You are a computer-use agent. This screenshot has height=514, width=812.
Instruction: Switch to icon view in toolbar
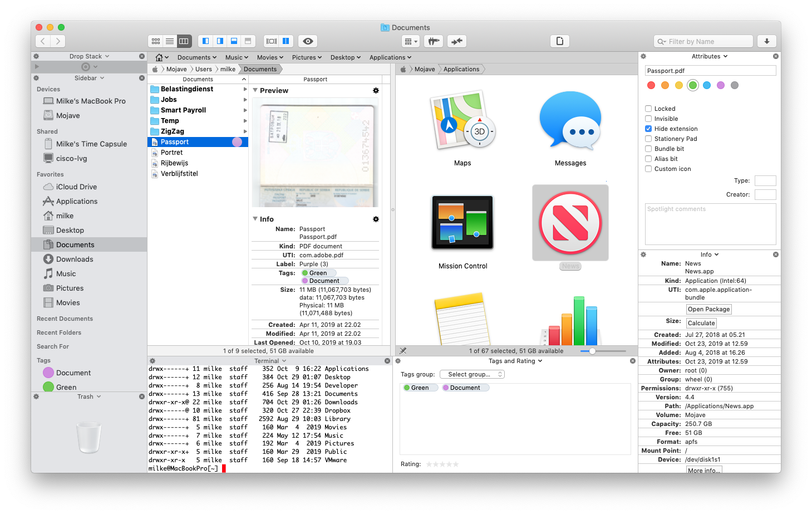(156, 41)
